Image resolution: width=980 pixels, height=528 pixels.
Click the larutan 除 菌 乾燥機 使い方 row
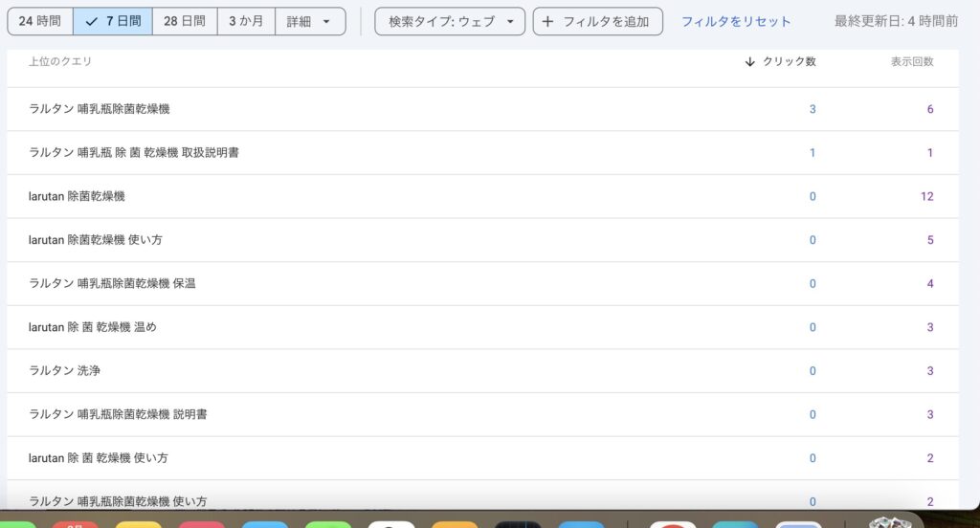pos(99,458)
